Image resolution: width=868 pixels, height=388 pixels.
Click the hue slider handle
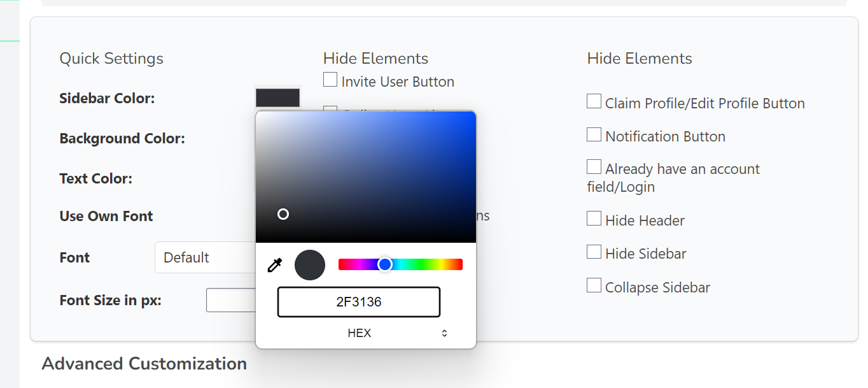385,264
